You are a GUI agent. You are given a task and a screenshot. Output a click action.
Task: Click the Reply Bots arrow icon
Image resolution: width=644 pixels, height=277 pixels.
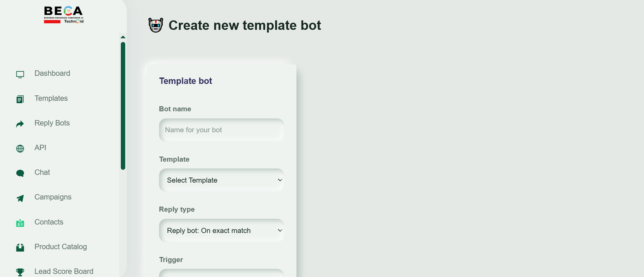click(20, 124)
